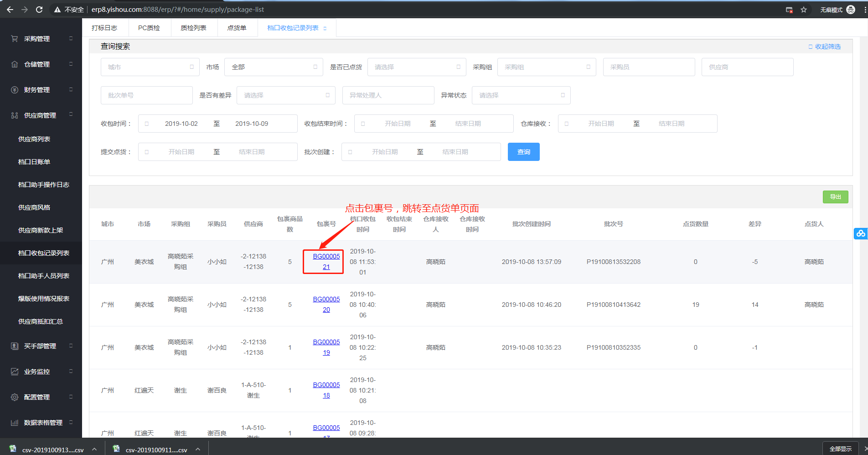Open 档口助手操作日志 in sidebar
Viewport: 868px width, 455px height.
pos(44,185)
